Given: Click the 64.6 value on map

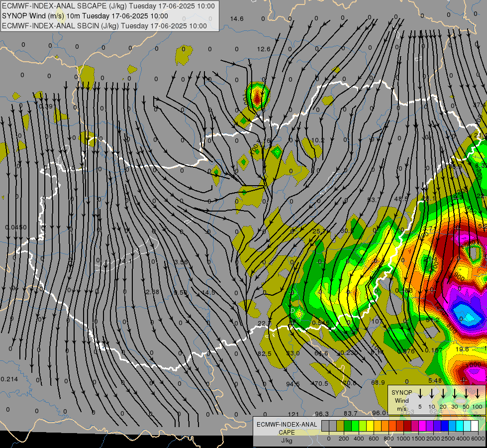Looking at the screenshot, I should click(x=321, y=353).
